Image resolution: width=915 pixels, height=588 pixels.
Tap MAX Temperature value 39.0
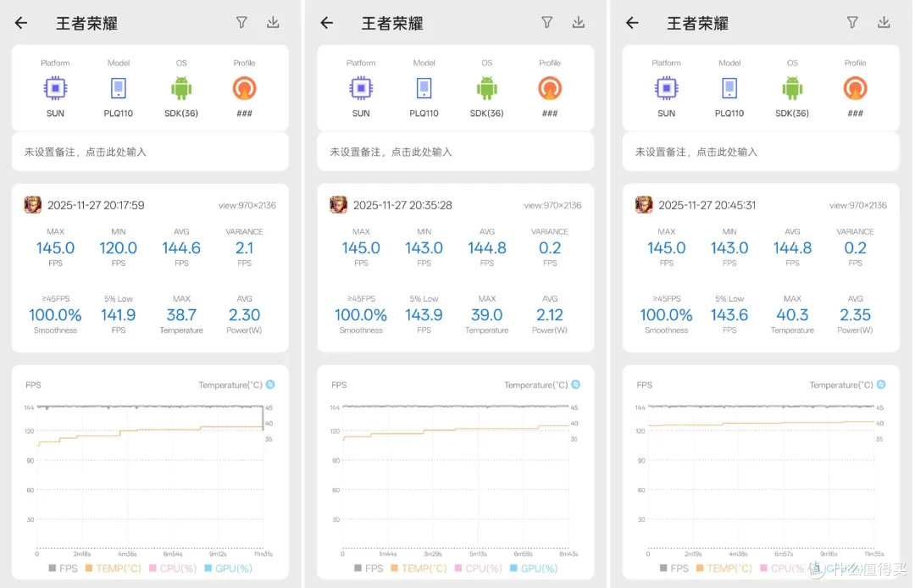click(x=487, y=315)
